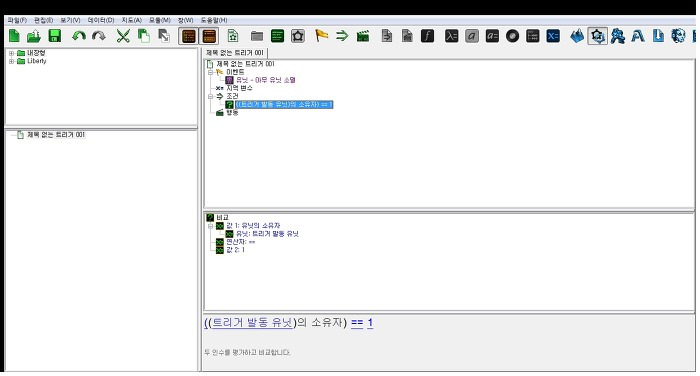Expand the 내장형 library folder
Viewport: 700px width, 376px height.
(x=11, y=53)
